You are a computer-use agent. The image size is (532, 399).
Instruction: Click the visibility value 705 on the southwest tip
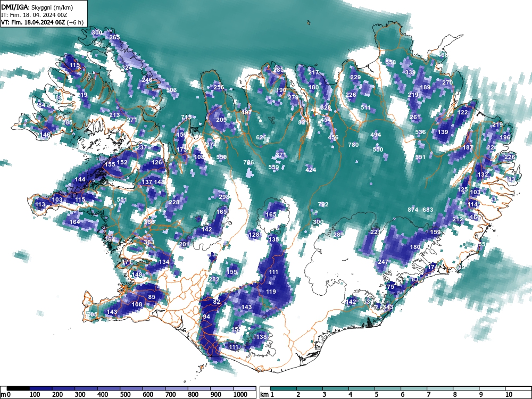(x=92, y=314)
